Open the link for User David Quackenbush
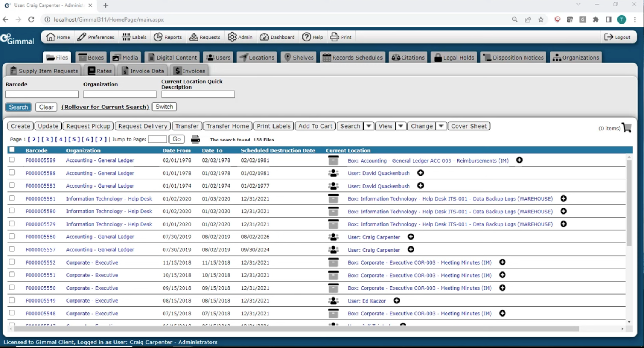 pos(378,173)
